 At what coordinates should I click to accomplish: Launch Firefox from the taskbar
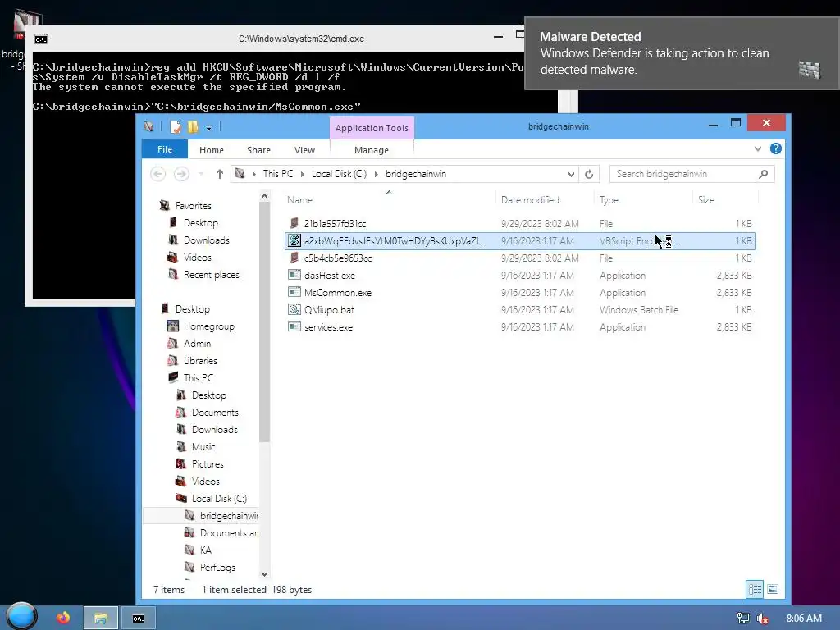pos(63,618)
